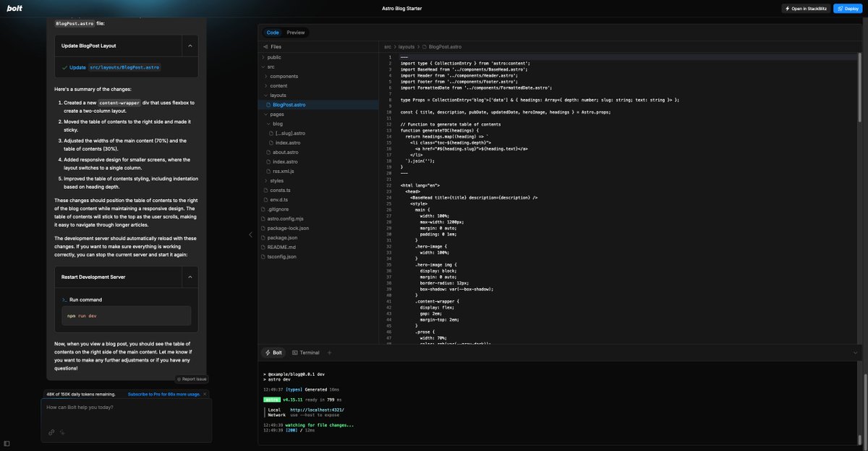The image size is (868, 451).
Task: Collapse the blog folder
Action: (x=319, y=124)
